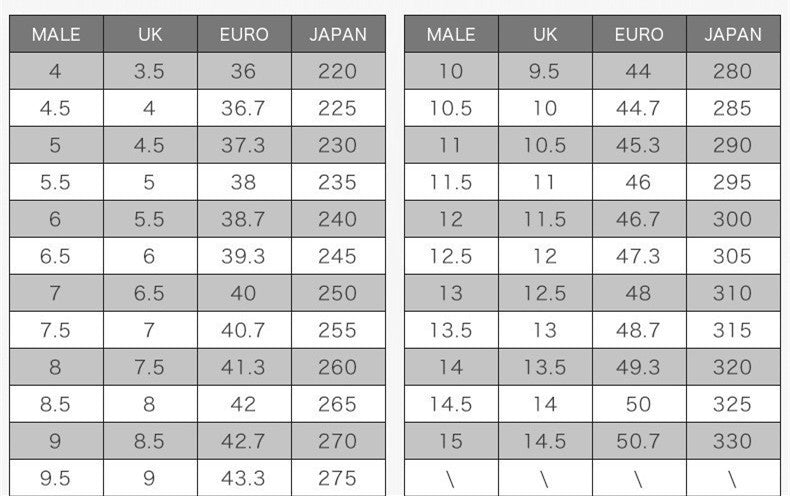Select the Japan size 300 cell

[x=732, y=219]
